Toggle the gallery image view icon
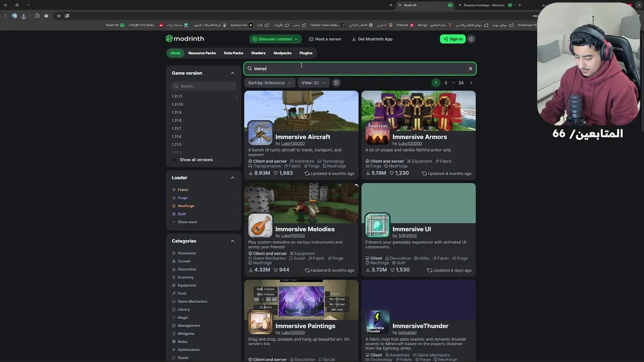644x362 pixels. click(336, 82)
